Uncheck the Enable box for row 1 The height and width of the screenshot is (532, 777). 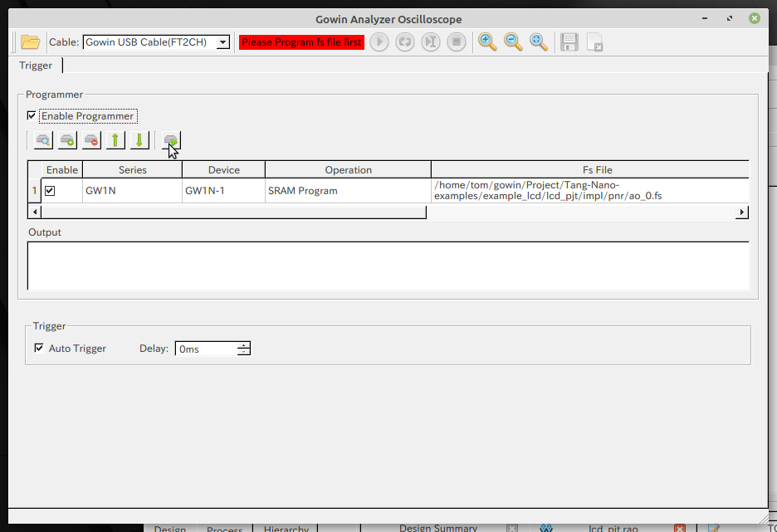point(50,191)
